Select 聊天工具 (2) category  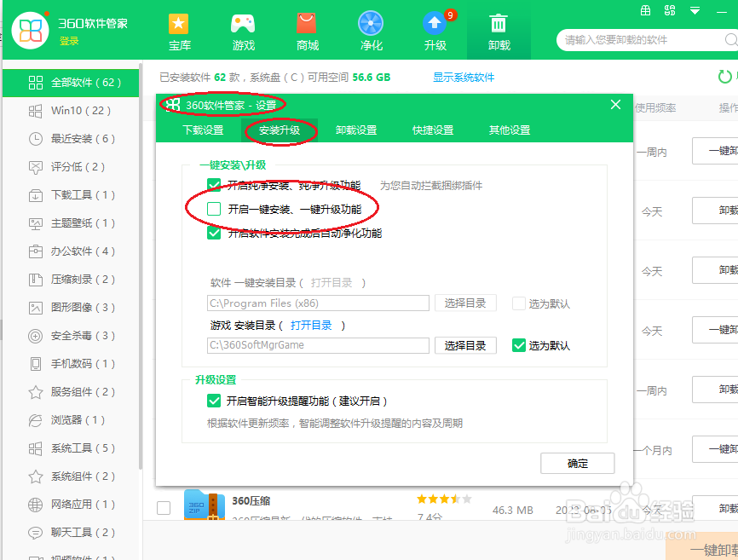[x=71, y=533]
